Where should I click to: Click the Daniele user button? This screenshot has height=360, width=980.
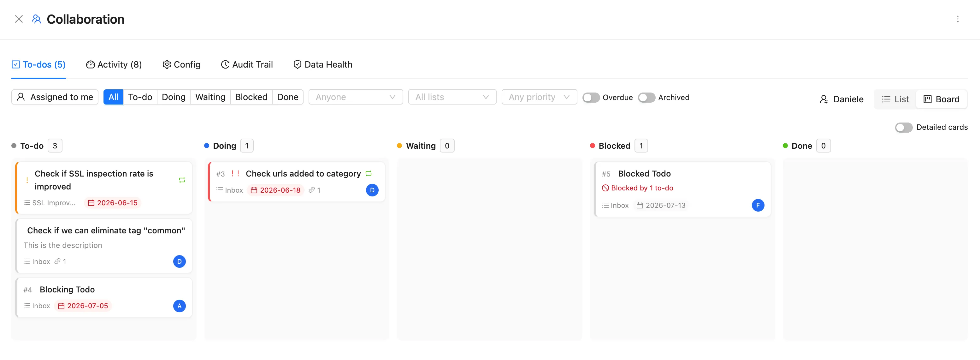pyautogui.click(x=841, y=99)
